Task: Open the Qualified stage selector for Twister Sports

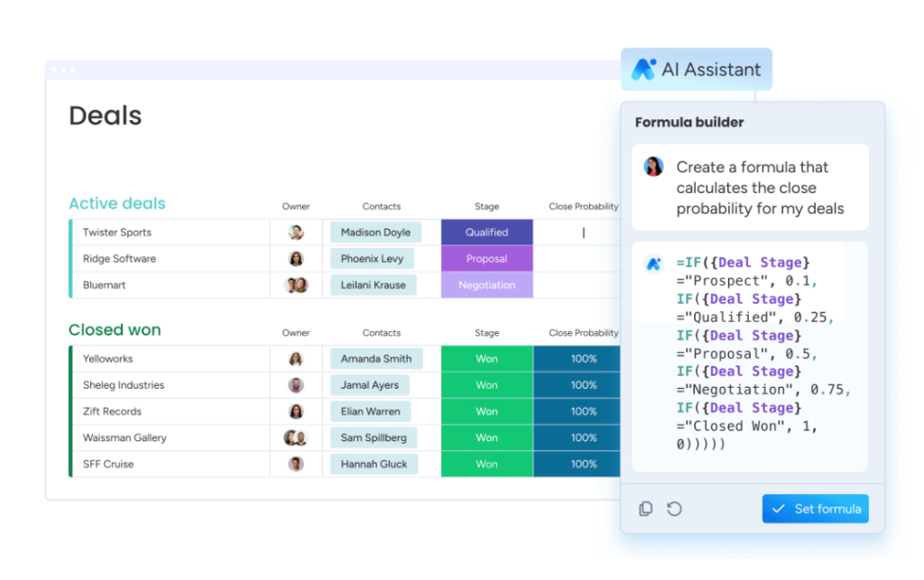Action: pyautogui.click(x=486, y=232)
